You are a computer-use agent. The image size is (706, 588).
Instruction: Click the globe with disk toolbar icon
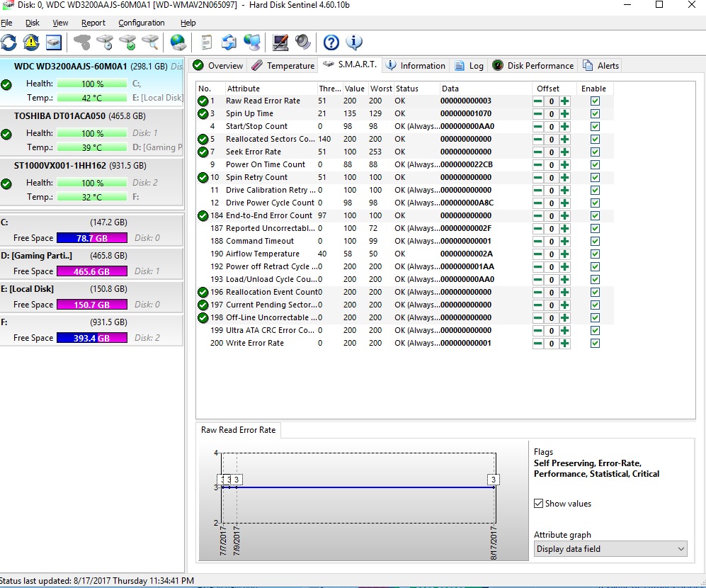(x=178, y=43)
